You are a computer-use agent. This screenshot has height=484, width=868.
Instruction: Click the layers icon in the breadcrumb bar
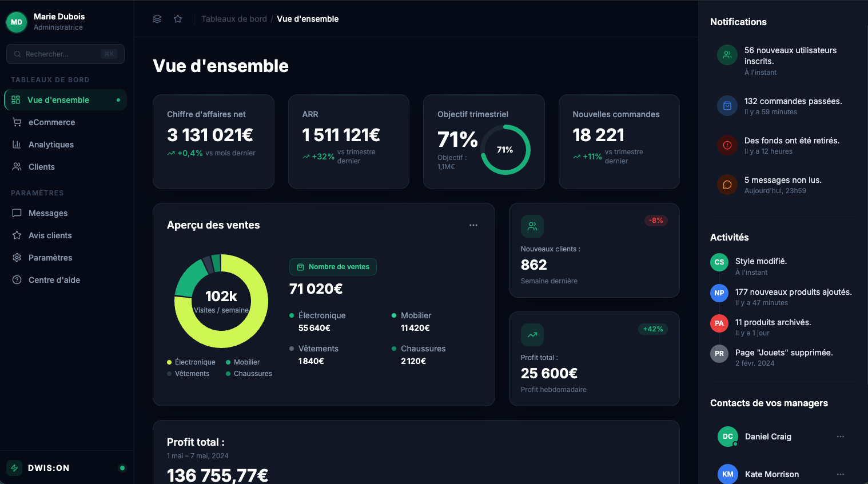tap(157, 18)
